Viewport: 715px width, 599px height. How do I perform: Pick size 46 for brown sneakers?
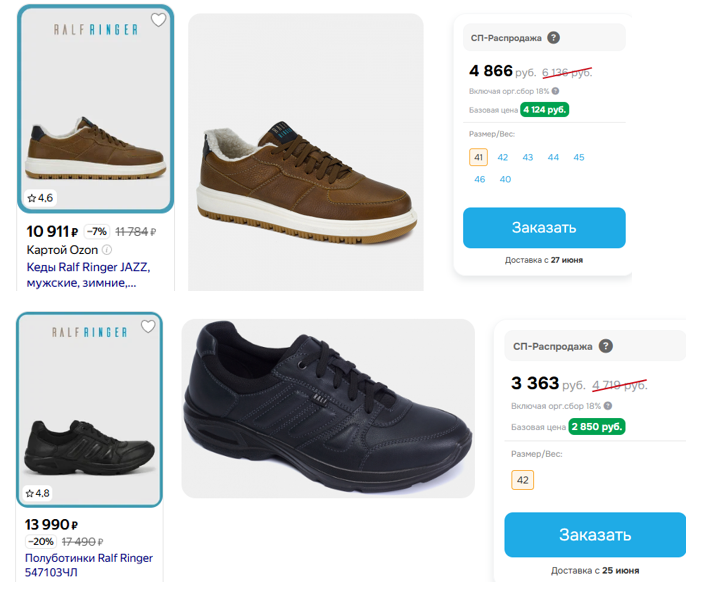coord(480,179)
